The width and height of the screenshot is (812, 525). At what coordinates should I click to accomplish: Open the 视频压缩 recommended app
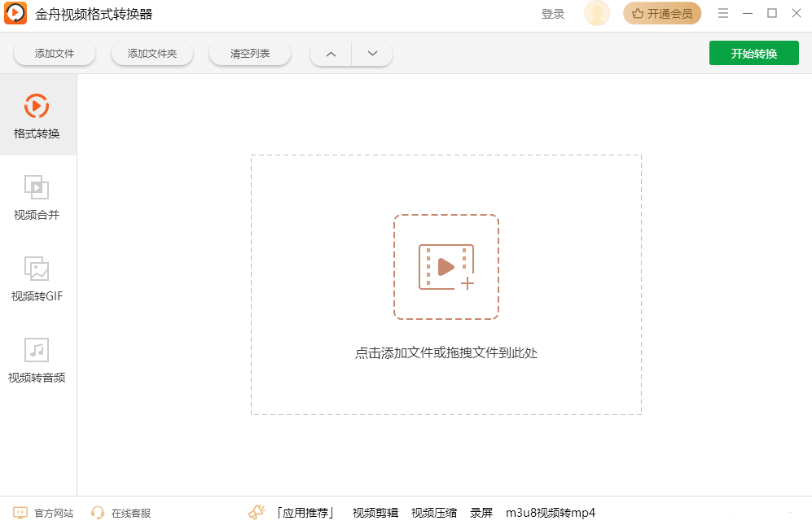pos(434,513)
